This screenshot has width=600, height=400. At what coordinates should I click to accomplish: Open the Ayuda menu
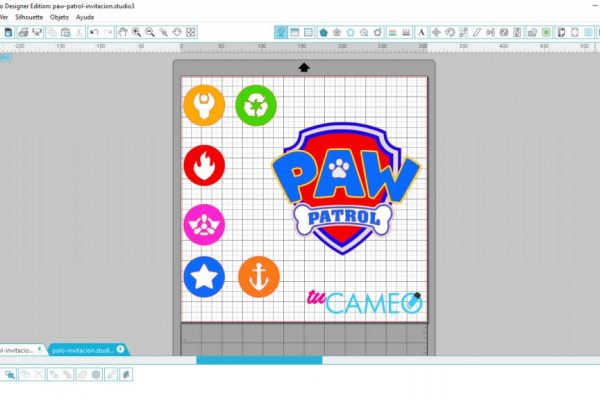pyautogui.click(x=85, y=17)
